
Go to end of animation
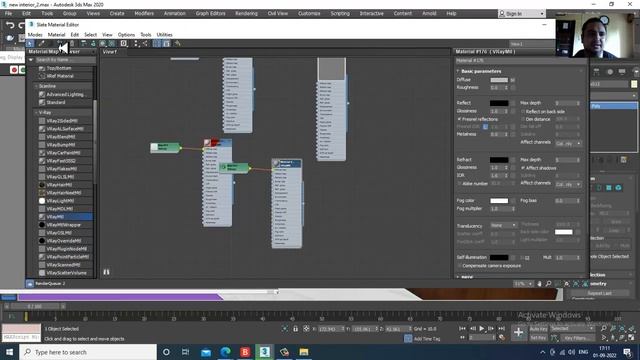point(502,329)
